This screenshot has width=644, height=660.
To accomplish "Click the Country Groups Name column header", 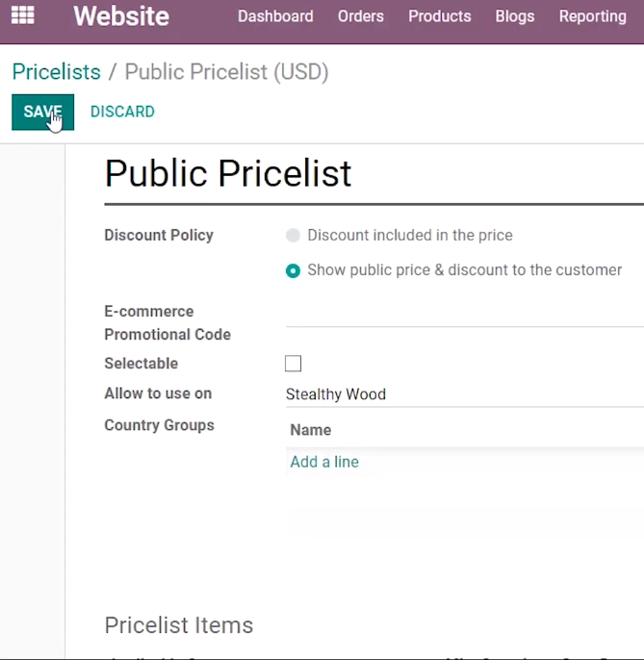I will click(311, 430).
